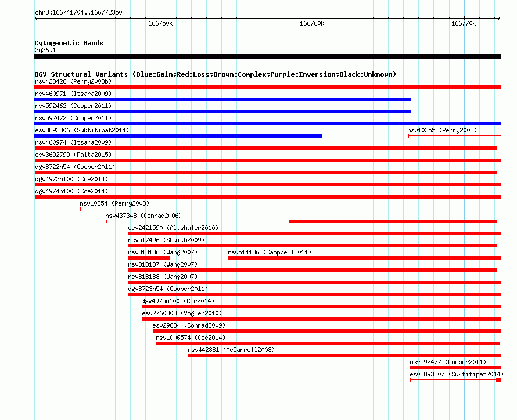Click the ruler's right arrow end
The height and width of the screenshot is (420, 517).
(498, 18)
